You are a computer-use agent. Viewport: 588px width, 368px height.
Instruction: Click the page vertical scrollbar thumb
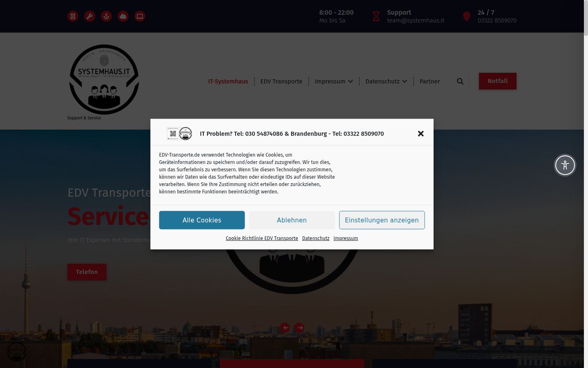586,18
